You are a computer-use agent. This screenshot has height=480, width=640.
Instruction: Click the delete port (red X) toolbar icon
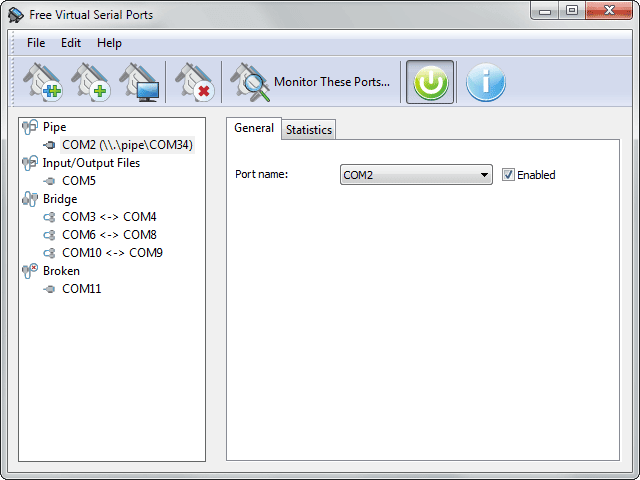(194, 82)
